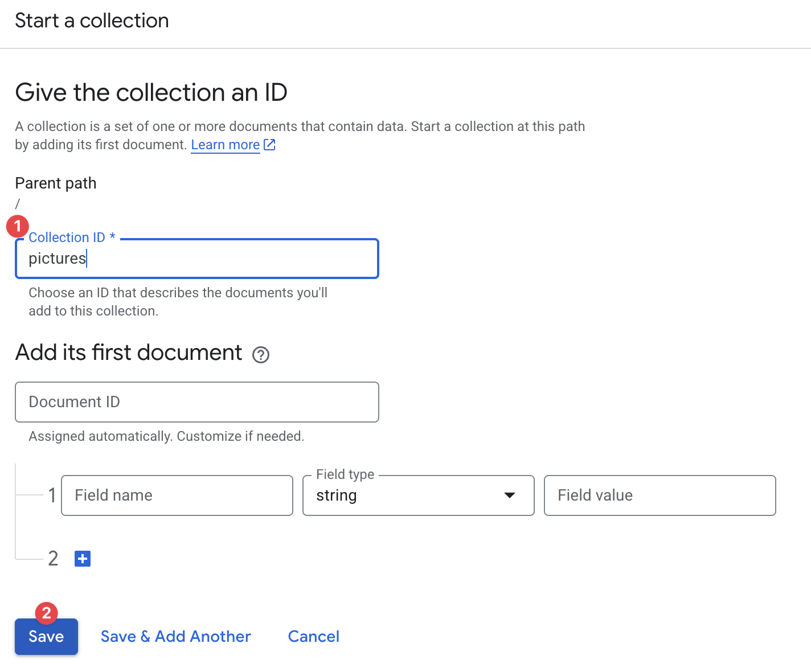Click the Parent path label
The width and height of the screenshot is (811, 672).
tap(56, 183)
